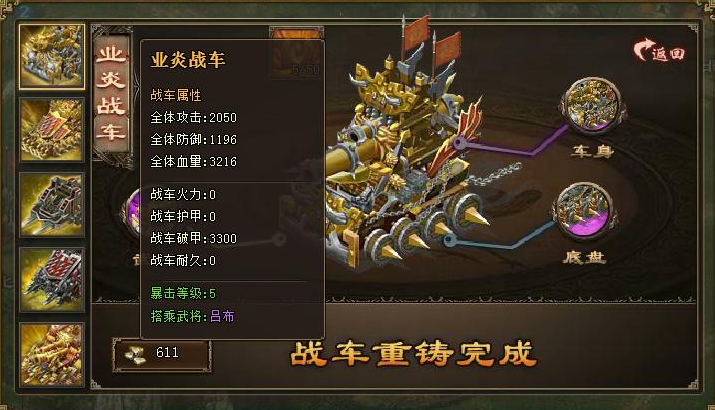This screenshot has width=715, height=410.
Task: Choose the red-shield gold chariot thumbnail
Action: pyautogui.click(x=52, y=130)
